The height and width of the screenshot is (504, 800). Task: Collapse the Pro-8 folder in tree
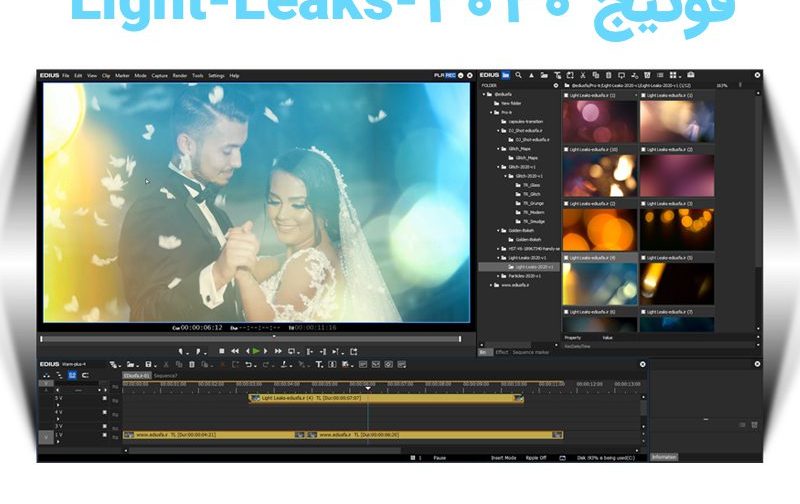click(x=492, y=112)
